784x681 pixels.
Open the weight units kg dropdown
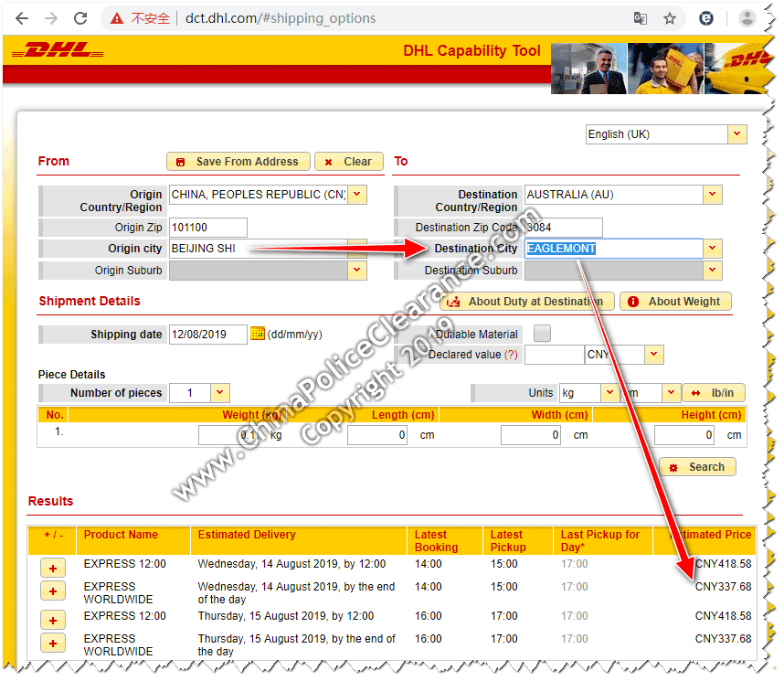pos(609,393)
